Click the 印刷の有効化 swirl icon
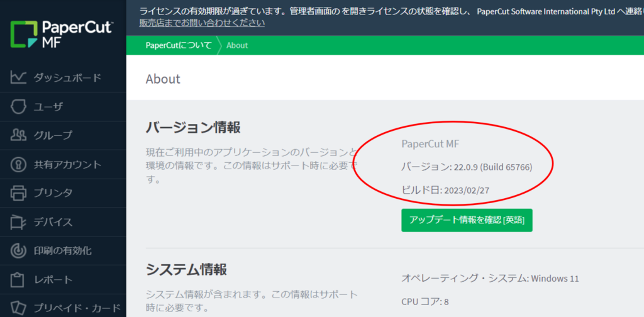This screenshot has width=644, height=317. point(18,250)
